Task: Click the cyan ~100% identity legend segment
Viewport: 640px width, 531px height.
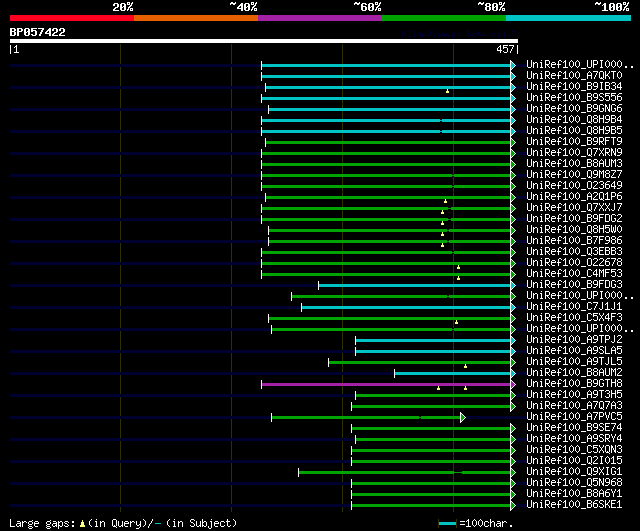Action: point(568,18)
